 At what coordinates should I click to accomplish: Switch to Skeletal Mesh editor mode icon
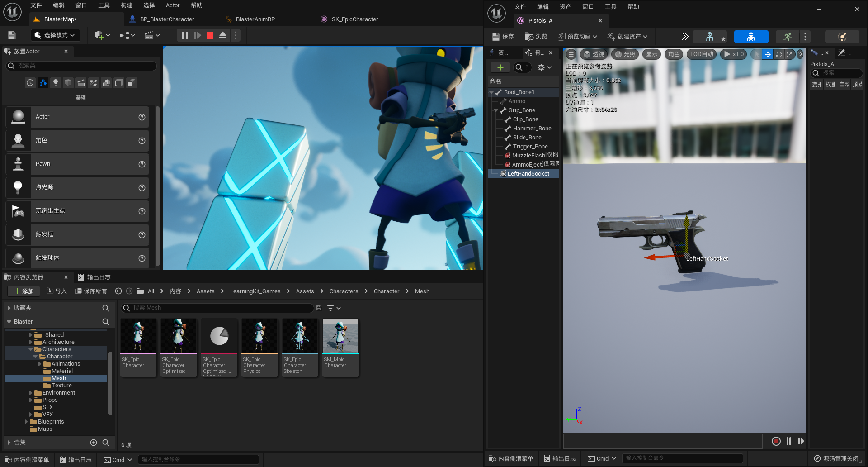click(x=751, y=37)
